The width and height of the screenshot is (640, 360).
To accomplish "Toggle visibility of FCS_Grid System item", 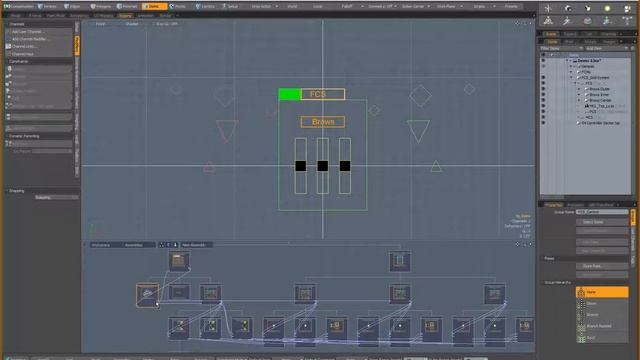I will (x=543, y=77).
